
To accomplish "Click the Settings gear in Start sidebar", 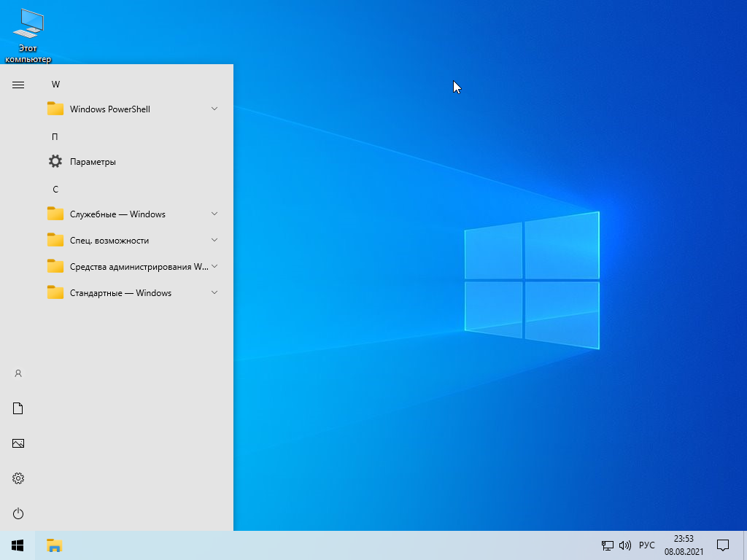I will click(x=18, y=478).
